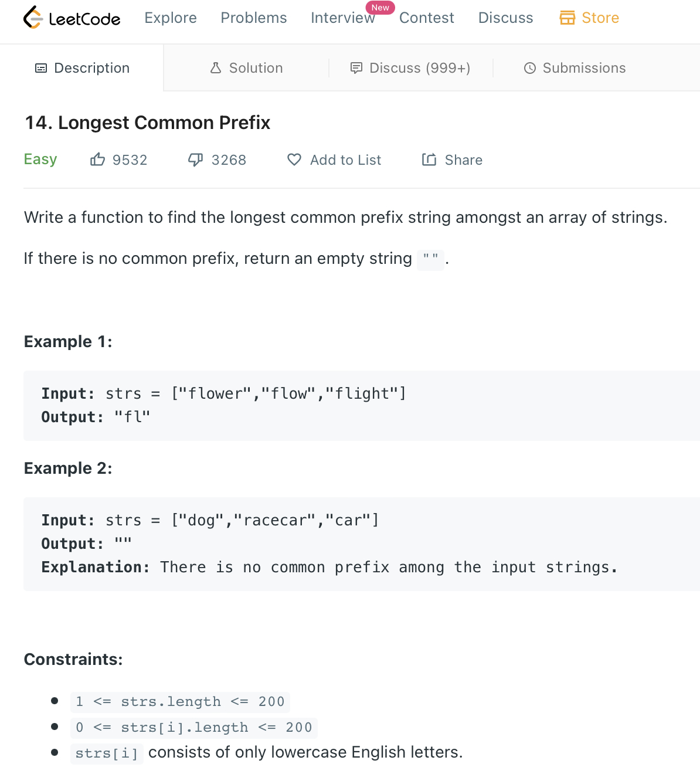Click the heart Add to List icon
The height and width of the screenshot is (774, 700).
(294, 159)
